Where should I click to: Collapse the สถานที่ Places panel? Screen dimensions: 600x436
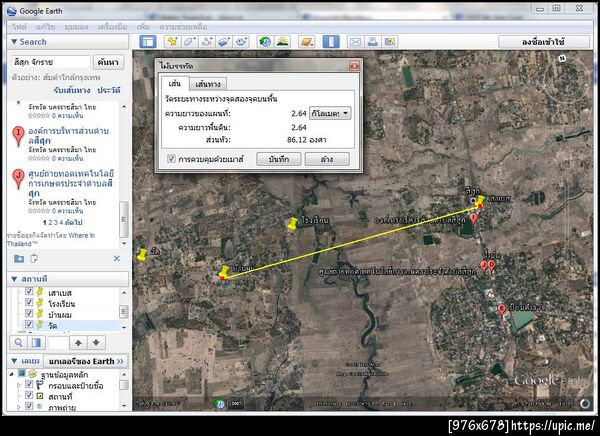point(14,279)
